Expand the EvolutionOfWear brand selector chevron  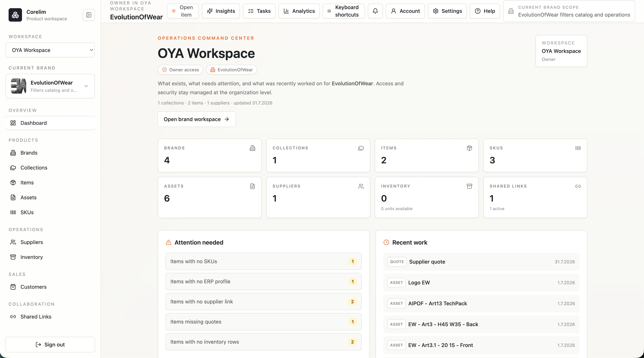(x=86, y=86)
